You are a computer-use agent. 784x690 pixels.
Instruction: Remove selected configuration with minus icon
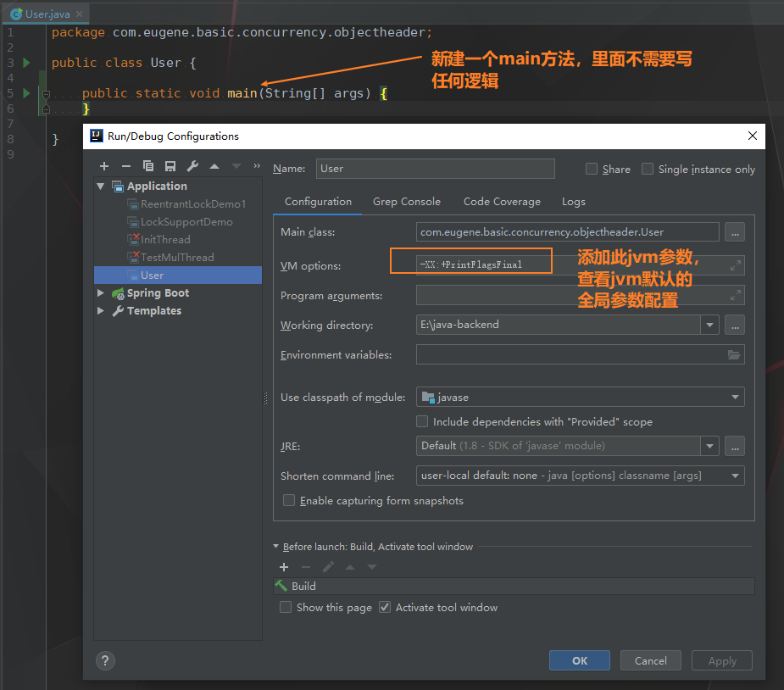coord(126,166)
